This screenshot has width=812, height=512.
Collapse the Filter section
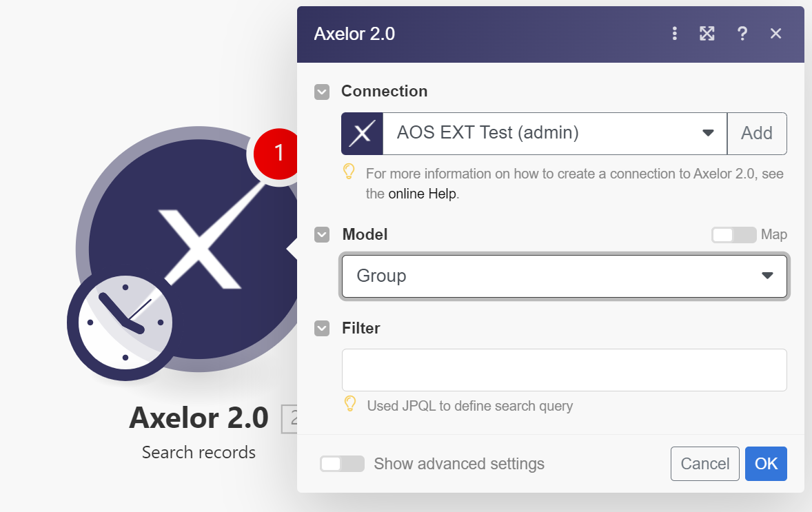(322, 329)
